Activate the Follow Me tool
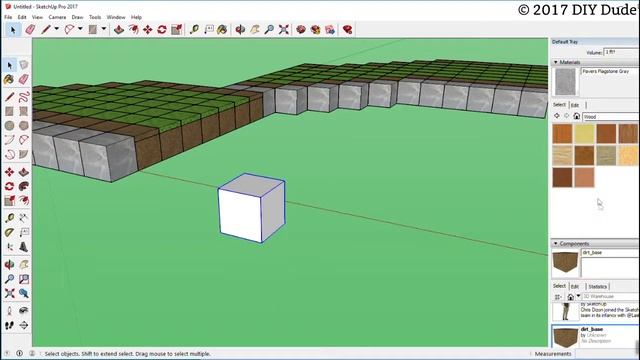This screenshot has height=360, width=640. coord(24,186)
